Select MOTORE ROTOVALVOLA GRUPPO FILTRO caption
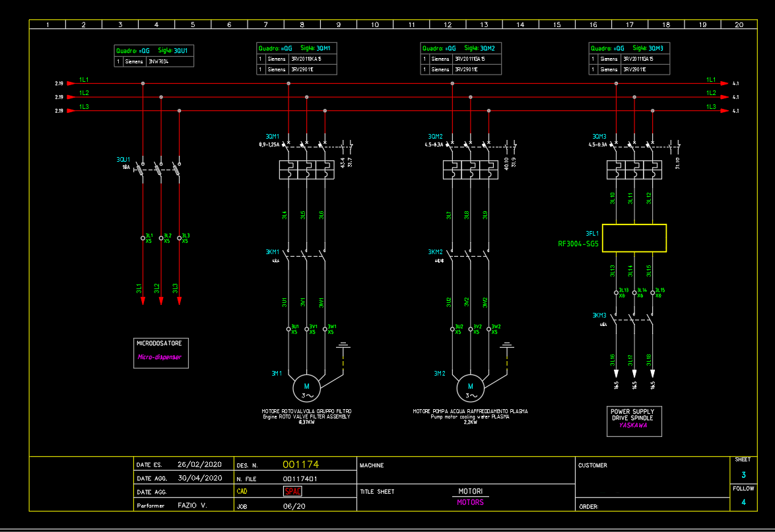 click(306, 411)
